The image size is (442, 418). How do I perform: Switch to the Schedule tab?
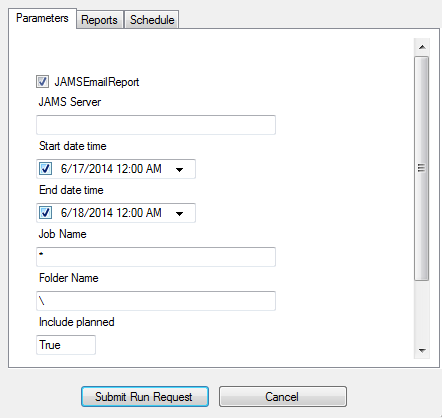click(x=152, y=20)
